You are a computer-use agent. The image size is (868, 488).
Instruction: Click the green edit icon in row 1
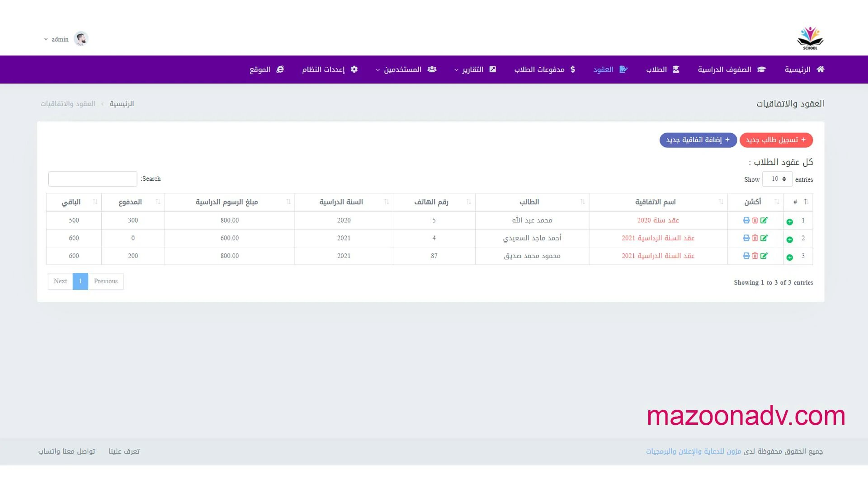764,220
